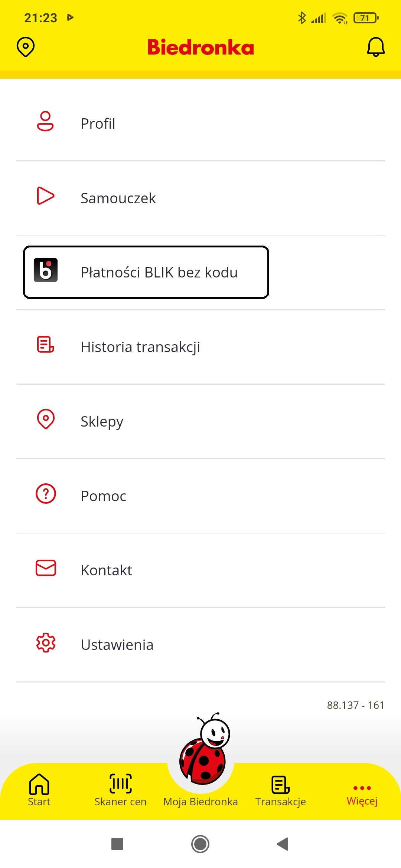Open the store locator pin icon
The width and height of the screenshot is (401, 868).
coord(25,47)
